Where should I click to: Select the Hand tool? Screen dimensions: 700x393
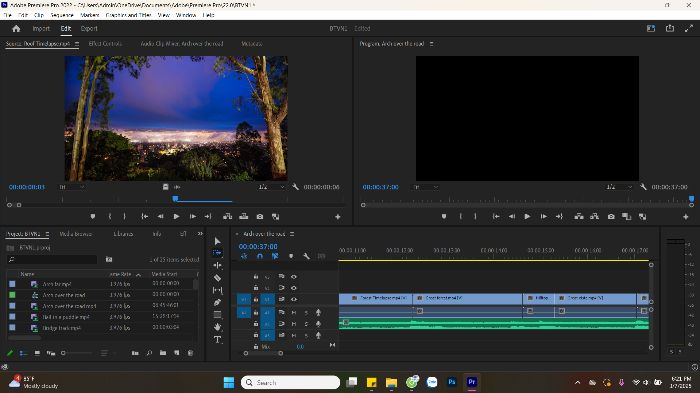coord(217,327)
